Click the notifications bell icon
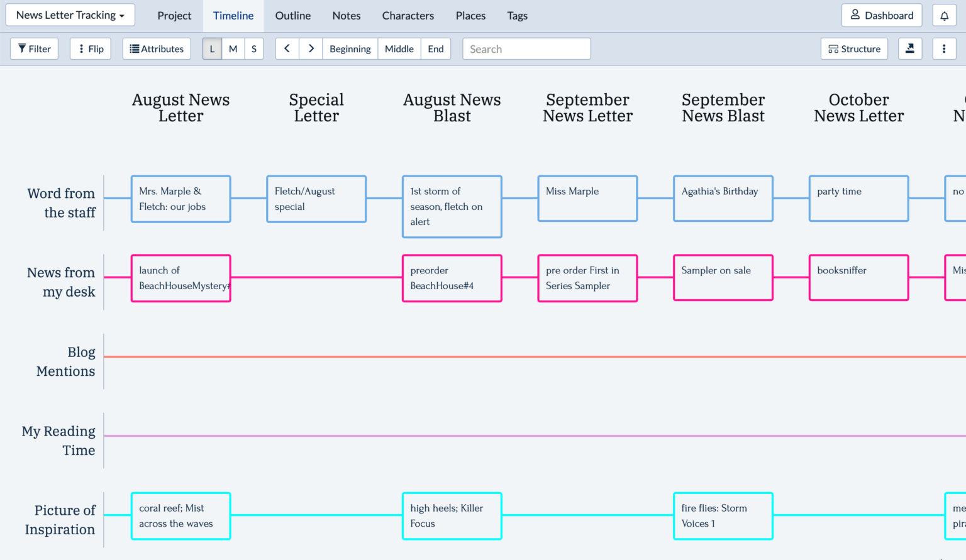The image size is (966, 560). [x=944, y=15]
